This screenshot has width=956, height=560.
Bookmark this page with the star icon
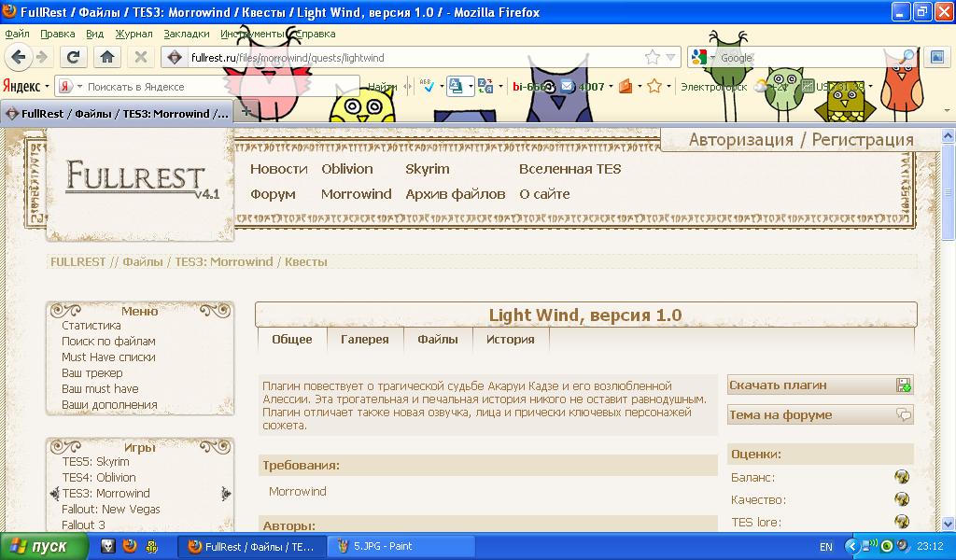tap(653, 57)
